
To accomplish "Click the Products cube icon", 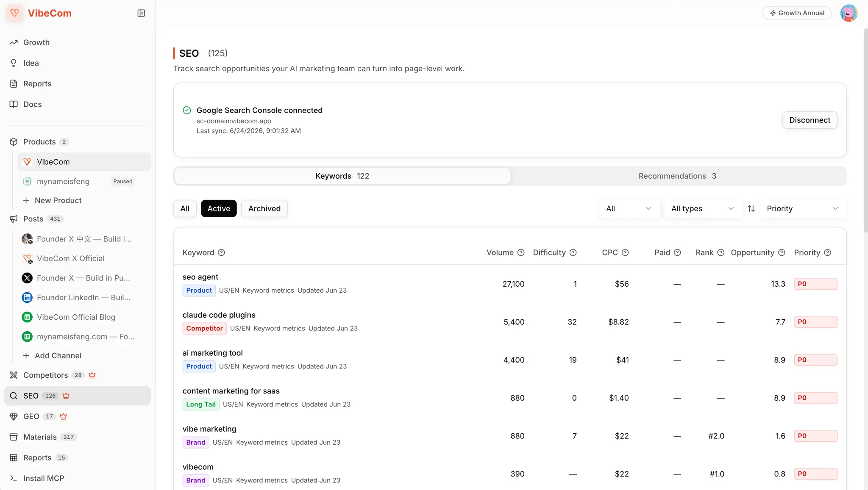I will coord(14,142).
